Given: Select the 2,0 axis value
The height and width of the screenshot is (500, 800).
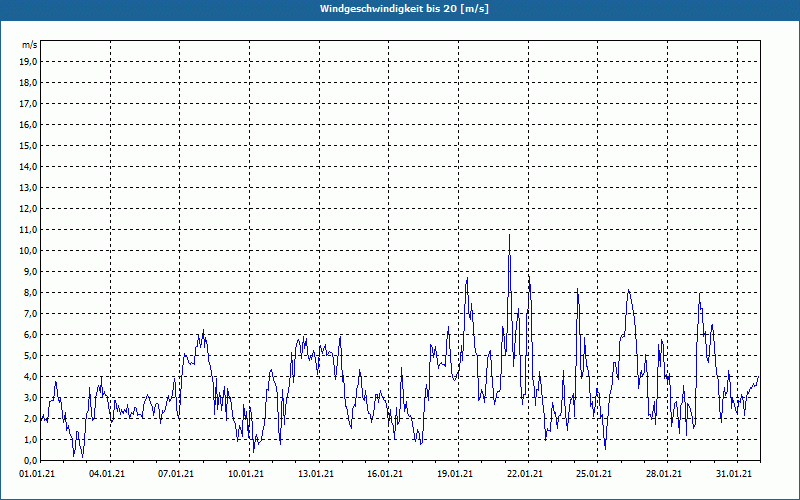Looking at the screenshot, I should click(30, 418).
